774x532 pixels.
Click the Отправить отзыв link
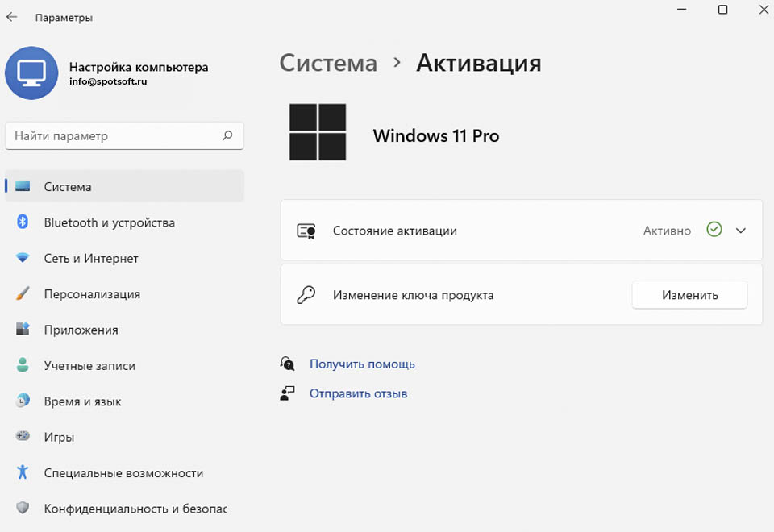pyautogui.click(x=358, y=393)
